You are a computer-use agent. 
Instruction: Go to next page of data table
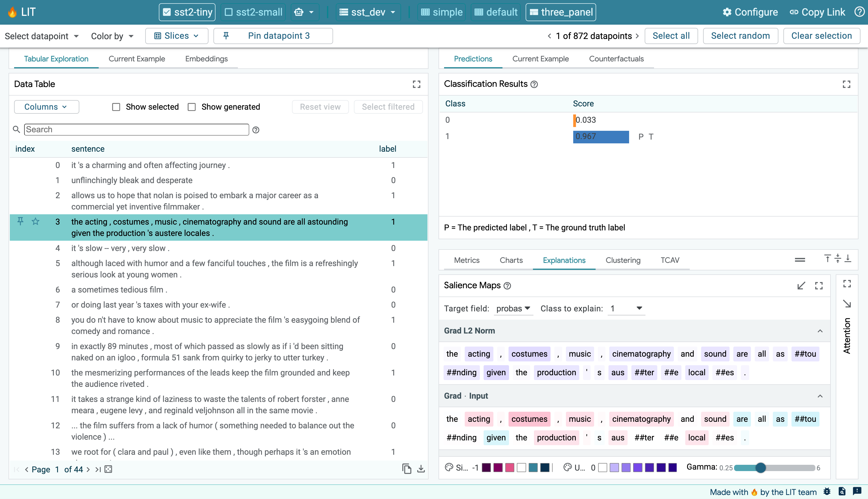tap(88, 470)
